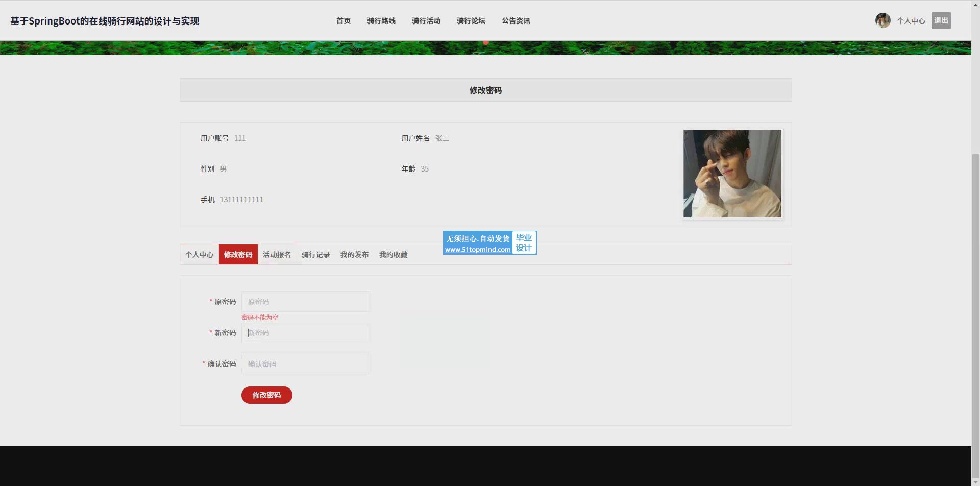Open 骑行论坛 navigation item

click(471, 21)
